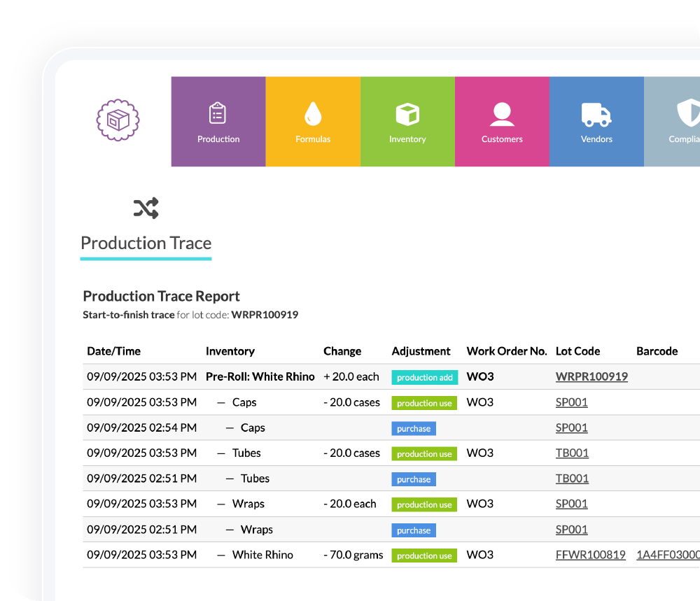Select 'Caps' in the production use row

[244, 402]
